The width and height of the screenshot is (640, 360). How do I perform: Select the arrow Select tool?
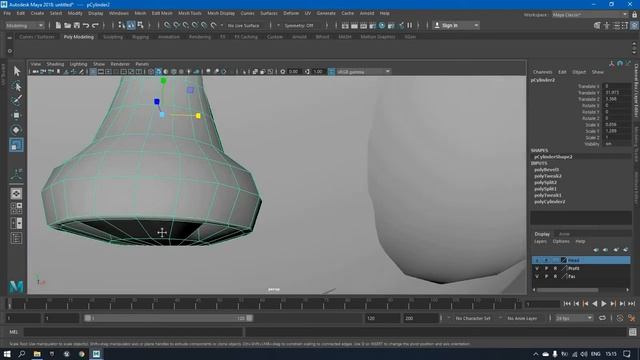(16, 71)
